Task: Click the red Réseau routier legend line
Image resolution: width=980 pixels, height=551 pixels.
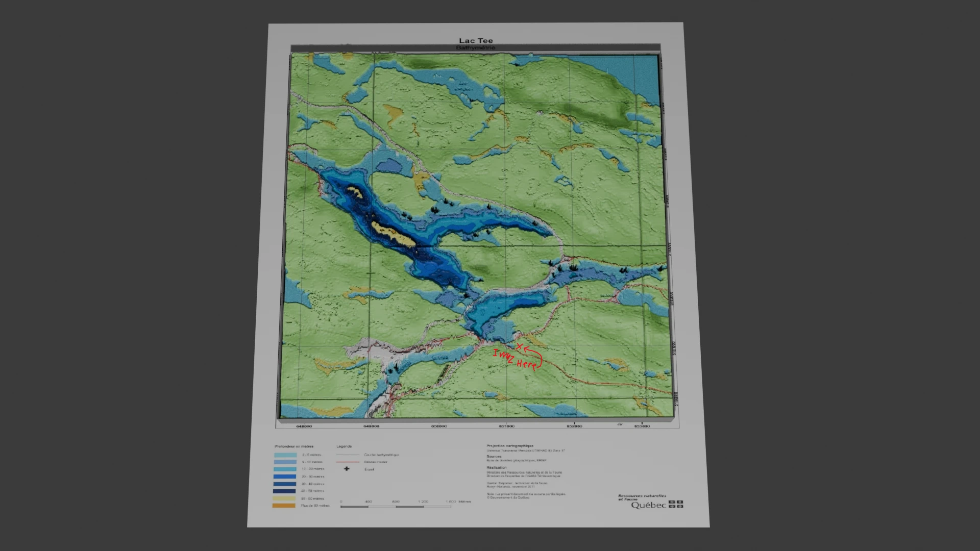Action: (348, 462)
